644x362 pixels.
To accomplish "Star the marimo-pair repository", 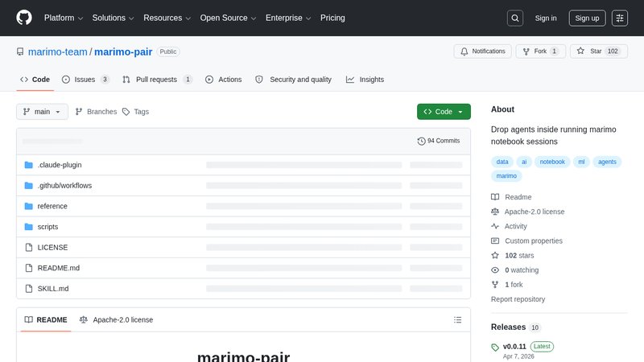I will click(592, 51).
